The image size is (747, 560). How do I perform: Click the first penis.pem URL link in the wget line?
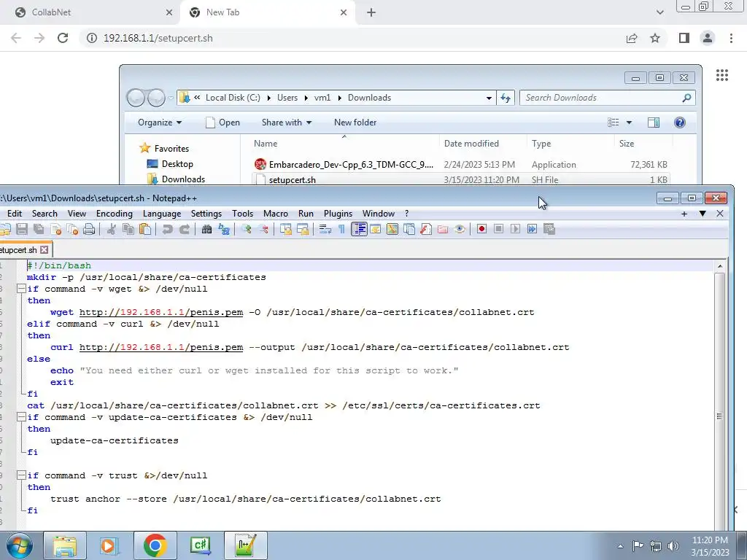click(161, 312)
